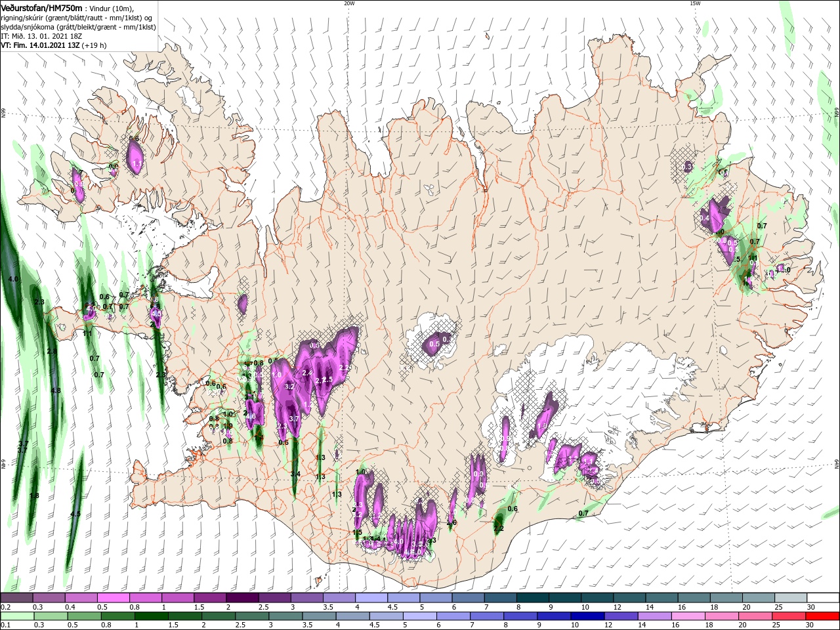Click the 3.4 value on the dark green rain streak
This screenshot has width=840, height=630.
(x=295, y=474)
